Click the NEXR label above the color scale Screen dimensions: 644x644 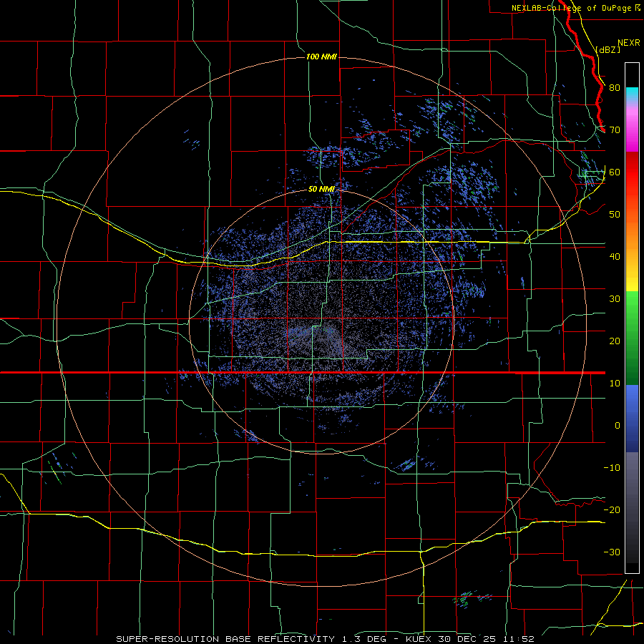(628, 43)
